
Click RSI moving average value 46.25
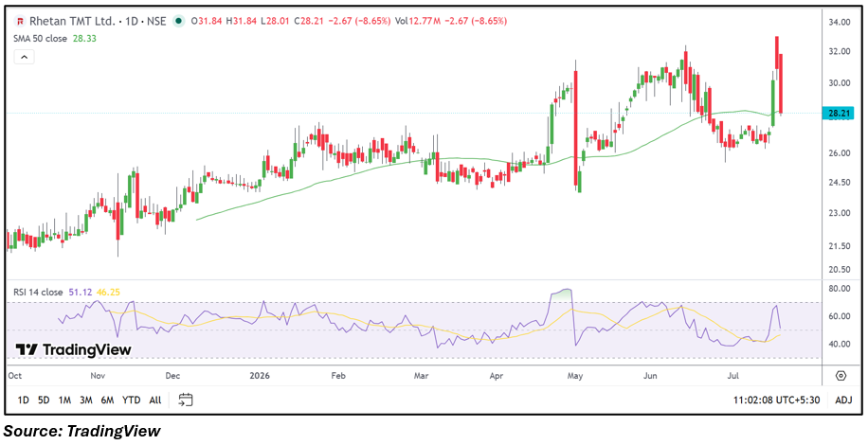point(108,292)
